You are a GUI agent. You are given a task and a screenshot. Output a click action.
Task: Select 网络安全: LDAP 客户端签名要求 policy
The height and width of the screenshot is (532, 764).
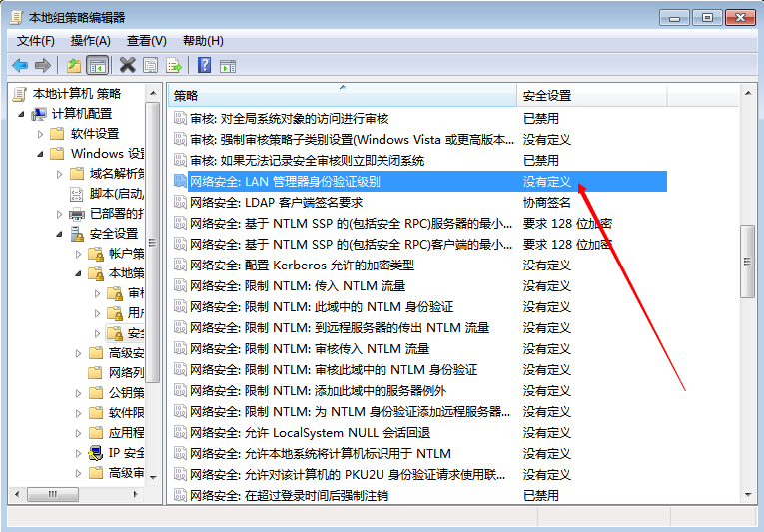[276, 203]
